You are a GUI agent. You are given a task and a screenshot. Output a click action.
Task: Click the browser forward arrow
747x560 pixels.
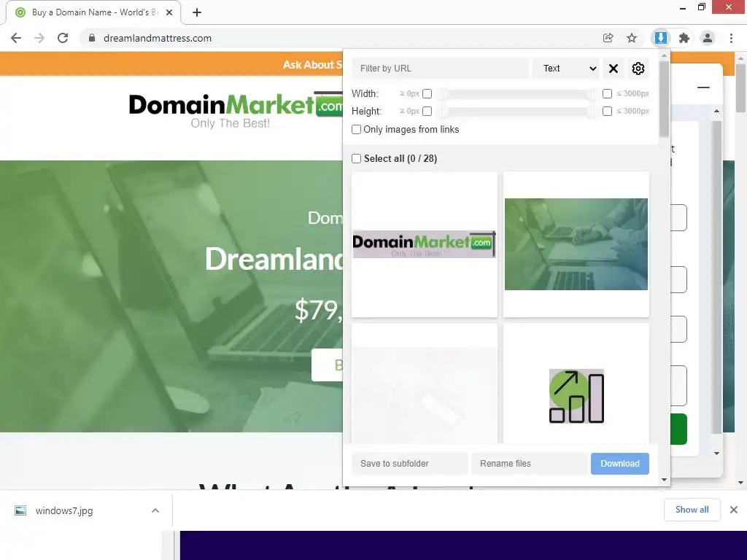coord(39,38)
